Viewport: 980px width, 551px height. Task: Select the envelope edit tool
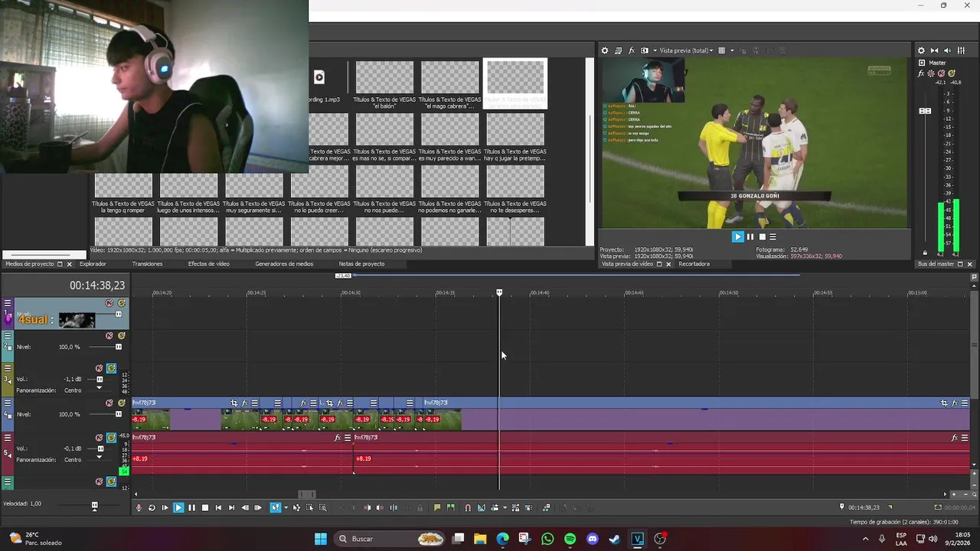[296, 507]
